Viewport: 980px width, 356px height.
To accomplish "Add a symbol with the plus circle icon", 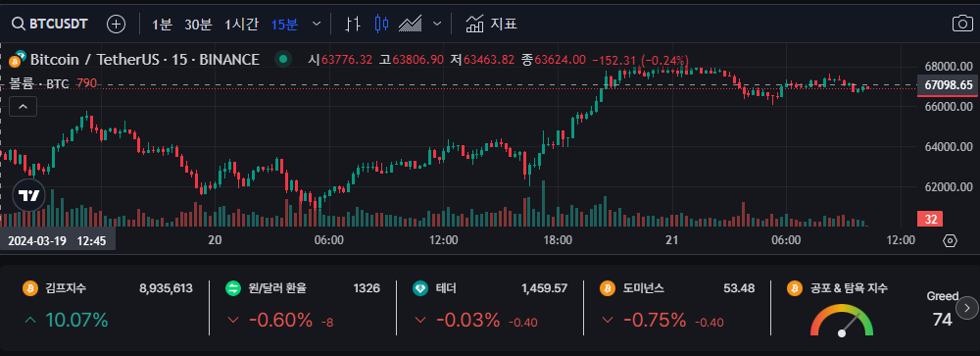I will [117, 25].
